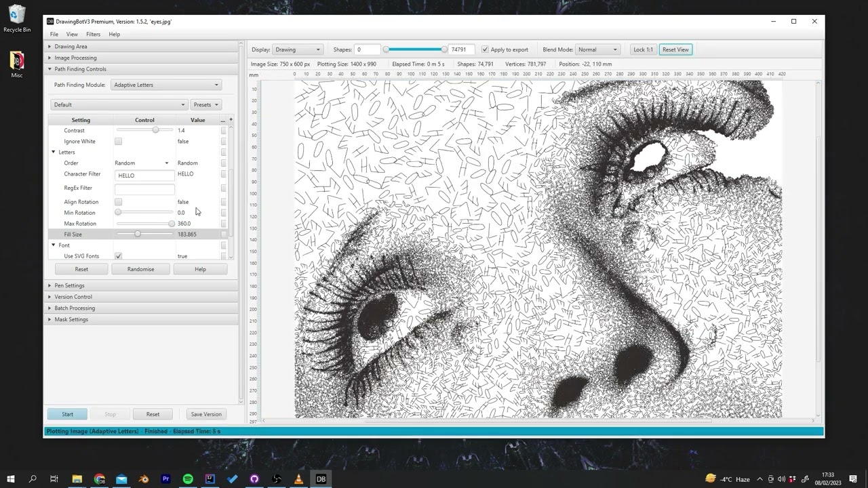Open Premiere Pro from taskbar
Image resolution: width=868 pixels, height=488 pixels.
165,479
